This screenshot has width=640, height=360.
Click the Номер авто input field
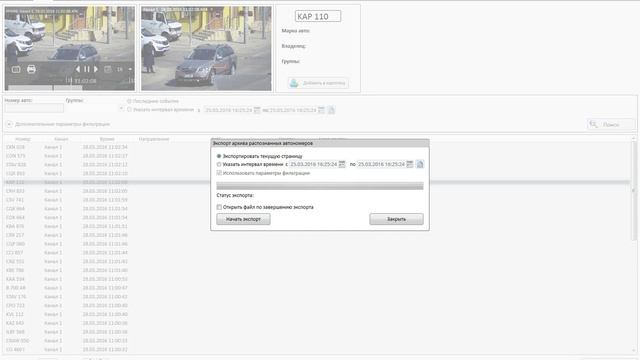[34, 109]
